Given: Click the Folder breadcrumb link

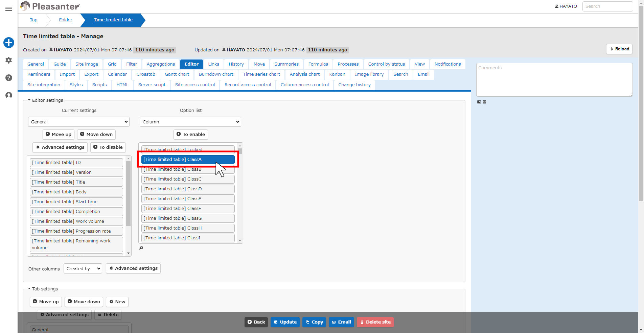Looking at the screenshot, I should [x=66, y=20].
